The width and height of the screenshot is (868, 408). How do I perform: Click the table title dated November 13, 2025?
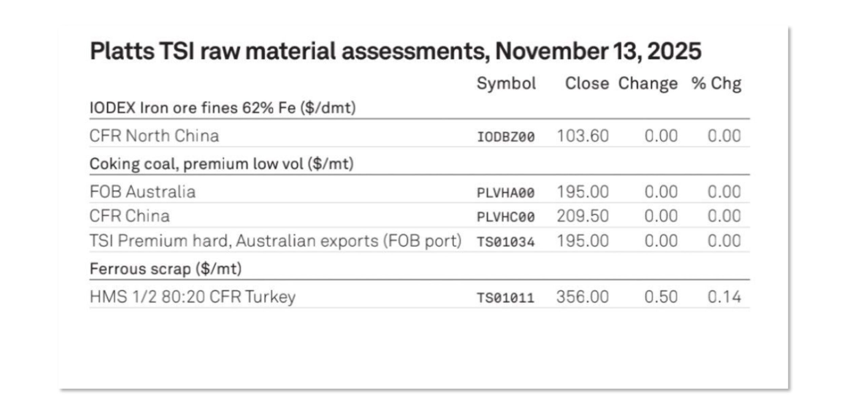(395, 52)
